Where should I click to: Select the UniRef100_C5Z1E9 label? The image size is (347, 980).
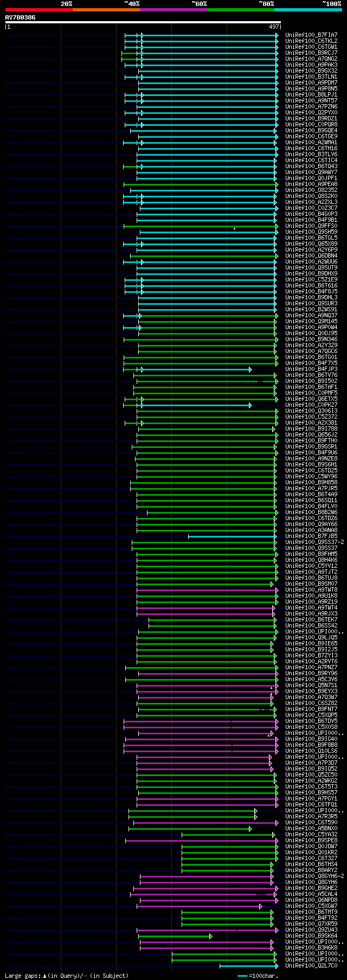[x=311, y=280]
